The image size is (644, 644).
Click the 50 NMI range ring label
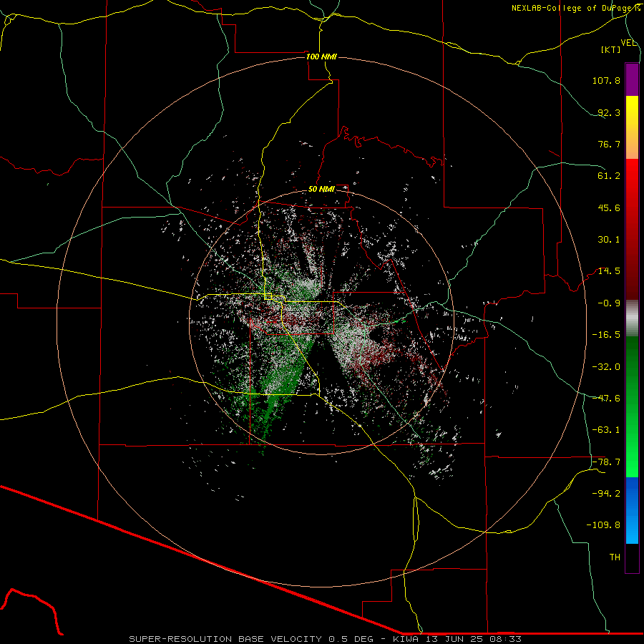click(x=321, y=190)
